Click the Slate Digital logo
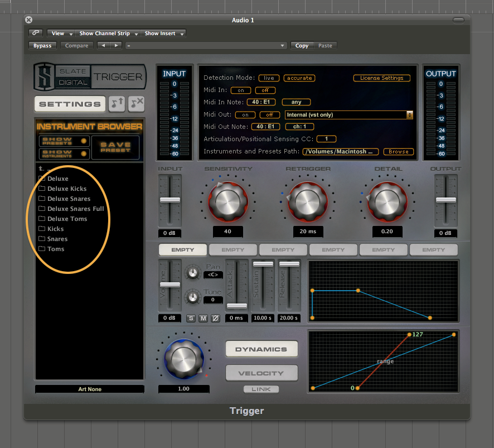Screen dimensions: 494x448 90,76
